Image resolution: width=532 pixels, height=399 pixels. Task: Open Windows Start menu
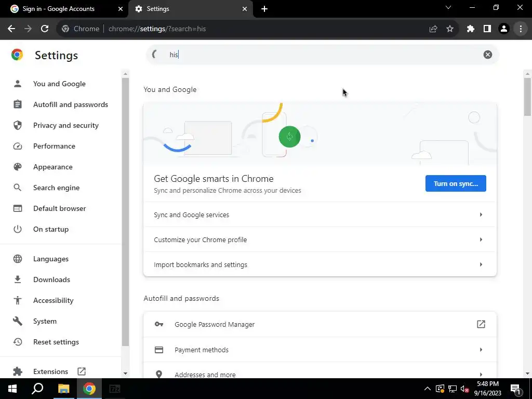pos(12,389)
